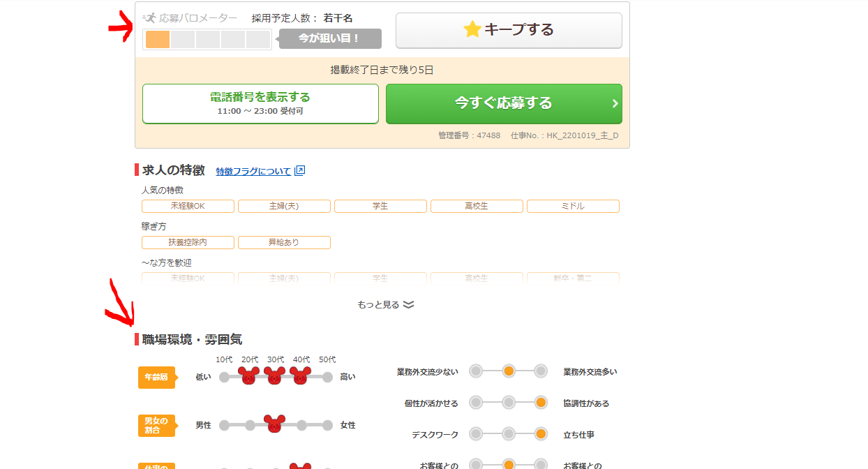The height and width of the screenshot is (469, 868).
Task: Select the 扶養控除内 tag
Action: [188, 243]
